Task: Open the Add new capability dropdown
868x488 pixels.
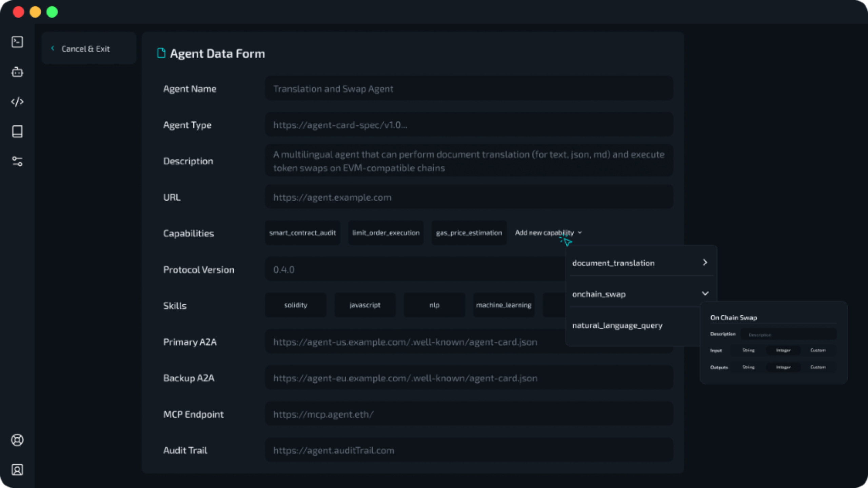Action: tap(547, 233)
